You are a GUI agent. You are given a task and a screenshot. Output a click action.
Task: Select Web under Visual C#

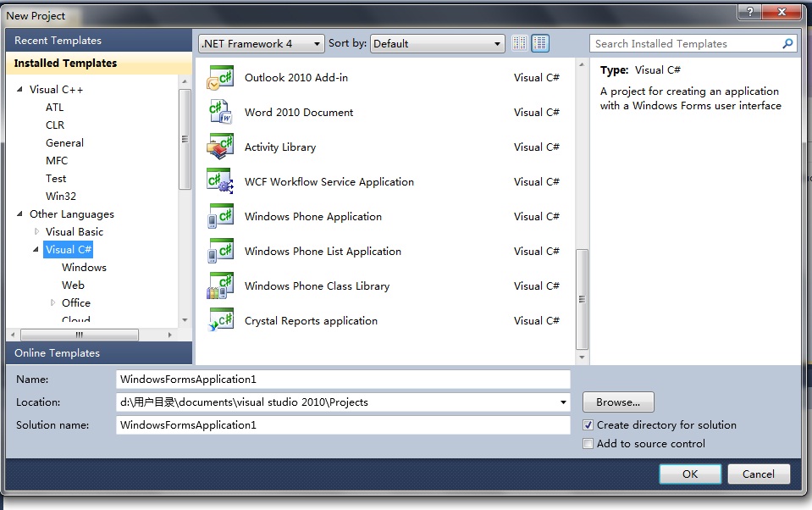tap(73, 285)
